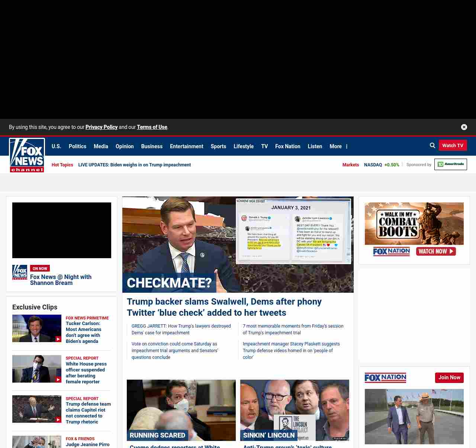Viewport: 476px width, 448px height.
Task: Open the search magnifier icon
Action: click(432, 146)
